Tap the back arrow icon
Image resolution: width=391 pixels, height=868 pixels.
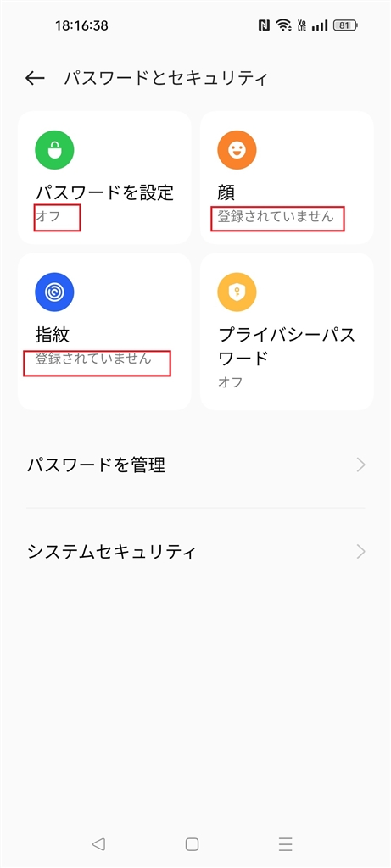click(34, 79)
